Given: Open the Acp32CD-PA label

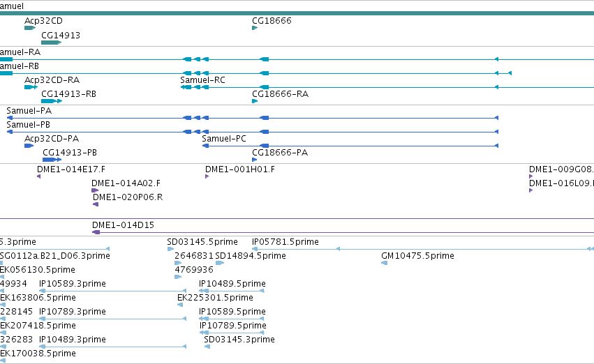Looking at the screenshot, I should (52, 139).
